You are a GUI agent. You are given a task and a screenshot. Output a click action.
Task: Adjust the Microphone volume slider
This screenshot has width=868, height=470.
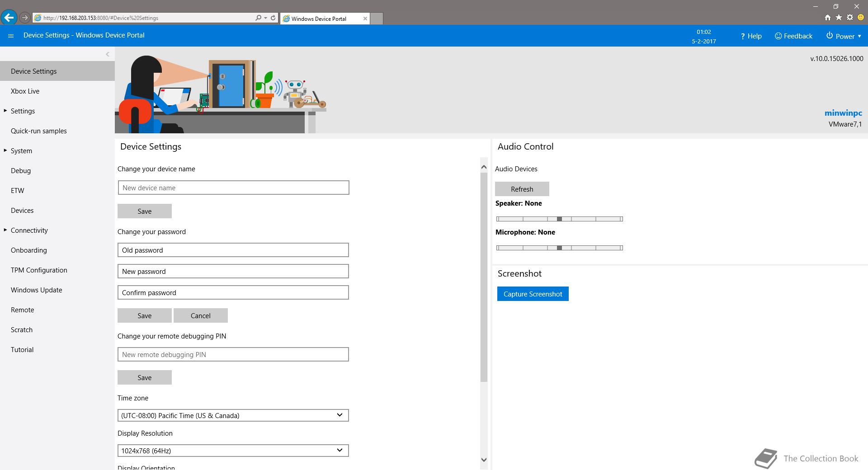pos(560,248)
